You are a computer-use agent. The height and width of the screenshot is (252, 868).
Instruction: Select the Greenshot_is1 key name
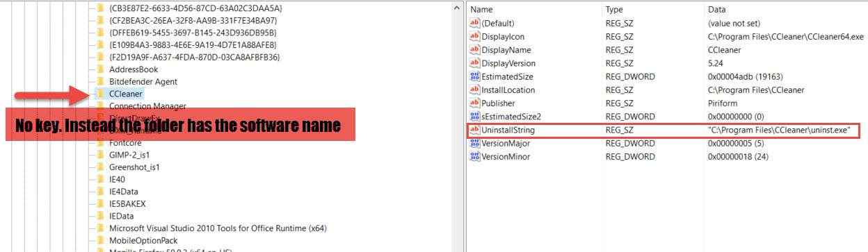click(x=134, y=167)
